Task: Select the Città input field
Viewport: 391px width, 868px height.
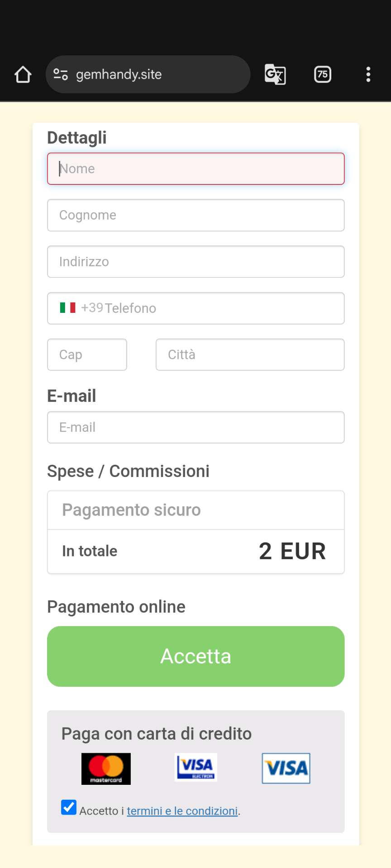Action: click(250, 354)
